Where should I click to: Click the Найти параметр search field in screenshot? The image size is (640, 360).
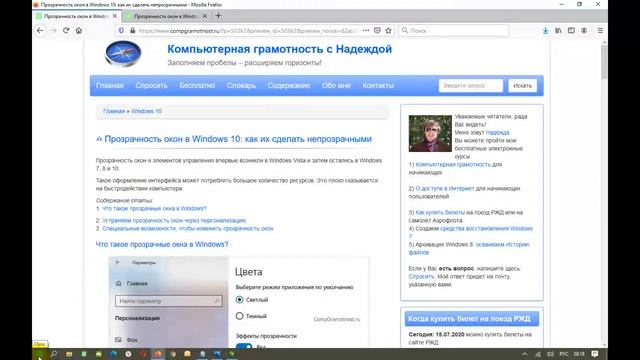pos(169,301)
